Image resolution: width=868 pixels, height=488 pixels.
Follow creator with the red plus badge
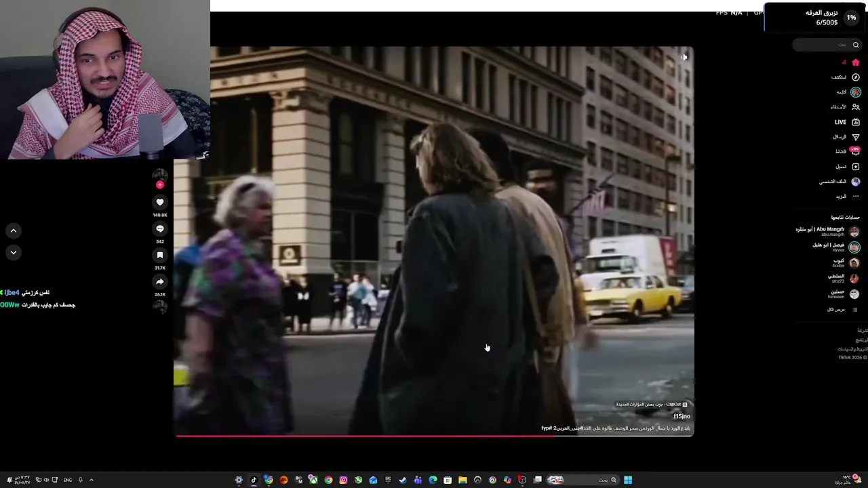[x=160, y=185]
